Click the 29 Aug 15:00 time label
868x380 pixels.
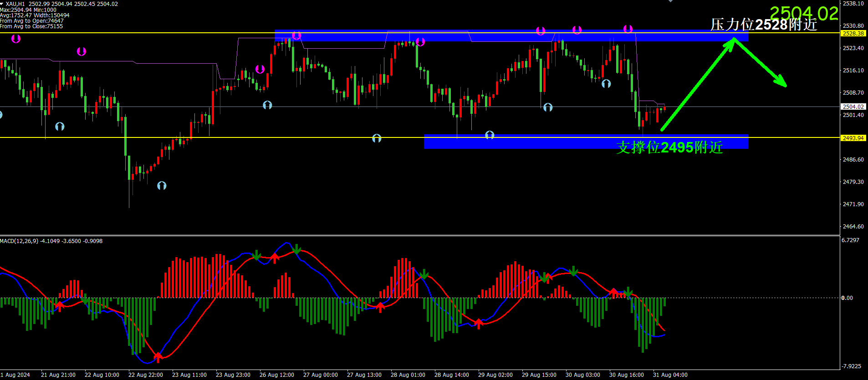(539, 375)
